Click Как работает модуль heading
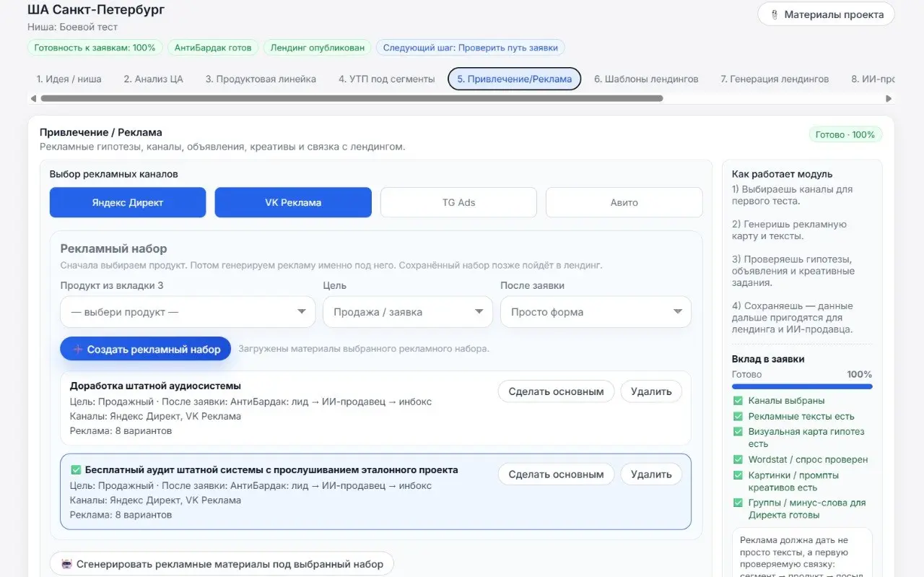Viewport: 924px width, 577px height. [782, 174]
